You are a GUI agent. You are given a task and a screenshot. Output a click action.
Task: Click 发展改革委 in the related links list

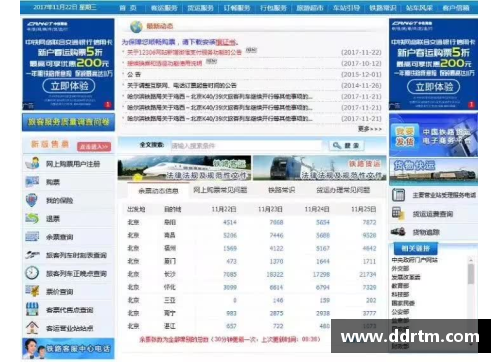coord(406,277)
